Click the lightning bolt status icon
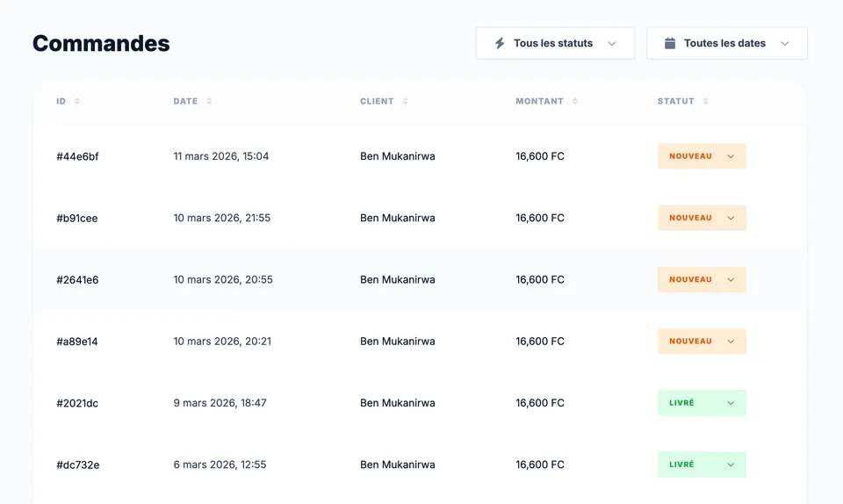This screenshot has height=504, width=843. click(500, 43)
